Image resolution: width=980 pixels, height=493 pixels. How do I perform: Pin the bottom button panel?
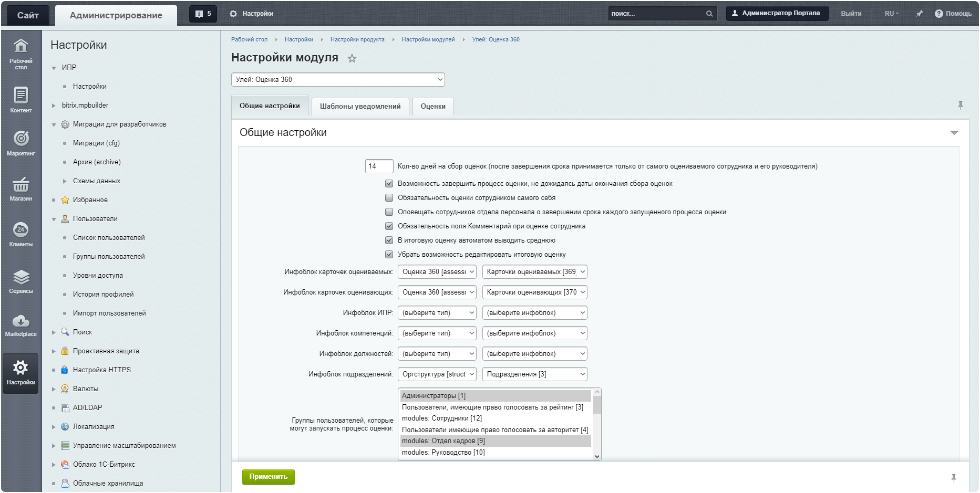point(954,478)
